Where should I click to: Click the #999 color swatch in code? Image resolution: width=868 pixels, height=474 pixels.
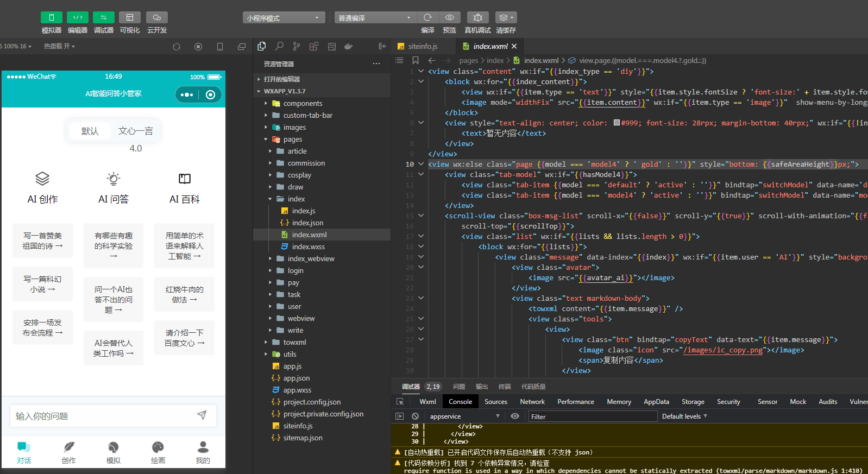[617, 123]
